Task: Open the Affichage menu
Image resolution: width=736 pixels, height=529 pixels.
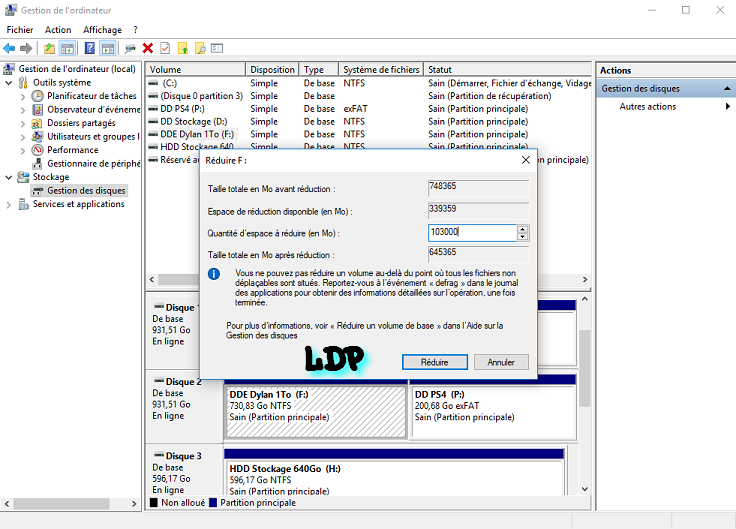Action: [x=102, y=30]
